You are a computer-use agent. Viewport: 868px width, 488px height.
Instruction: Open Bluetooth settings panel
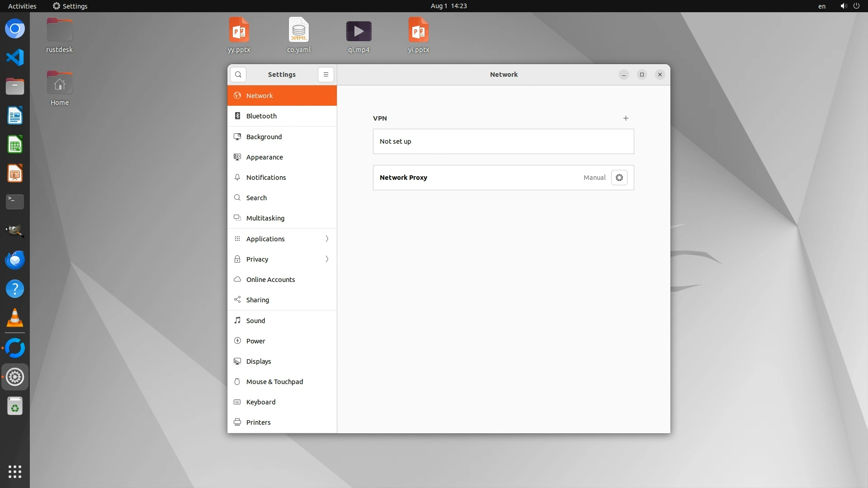(261, 116)
